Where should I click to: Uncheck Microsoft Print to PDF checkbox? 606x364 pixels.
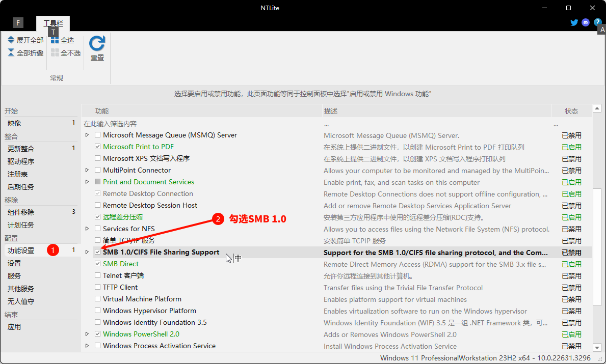(98, 147)
